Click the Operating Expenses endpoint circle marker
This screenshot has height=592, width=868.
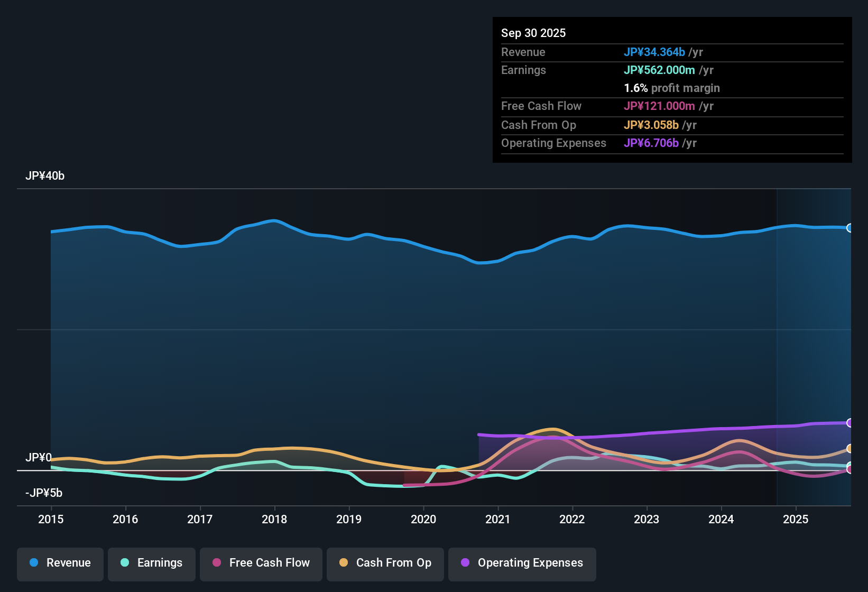[x=850, y=422]
